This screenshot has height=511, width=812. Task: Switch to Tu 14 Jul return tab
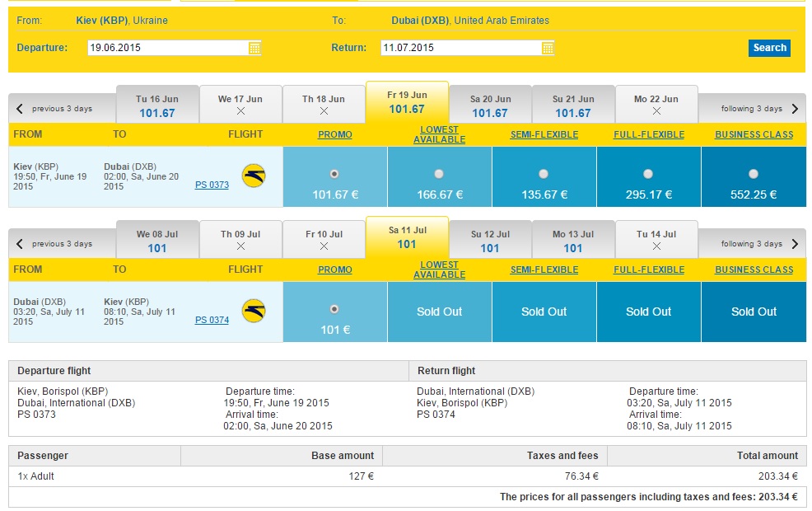(x=656, y=241)
